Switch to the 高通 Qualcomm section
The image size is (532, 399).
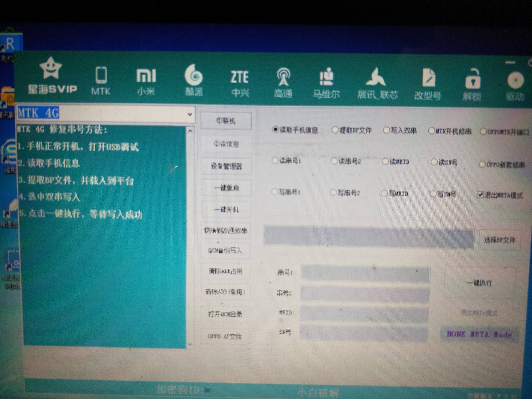(x=283, y=83)
